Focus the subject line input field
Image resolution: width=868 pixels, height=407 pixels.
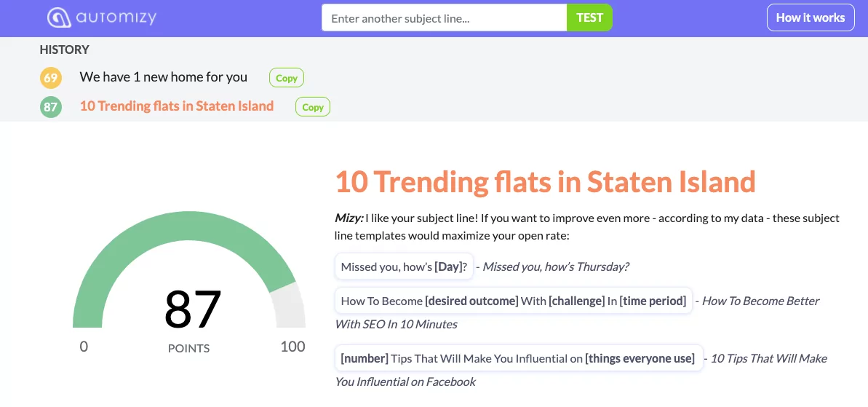click(x=444, y=17)
